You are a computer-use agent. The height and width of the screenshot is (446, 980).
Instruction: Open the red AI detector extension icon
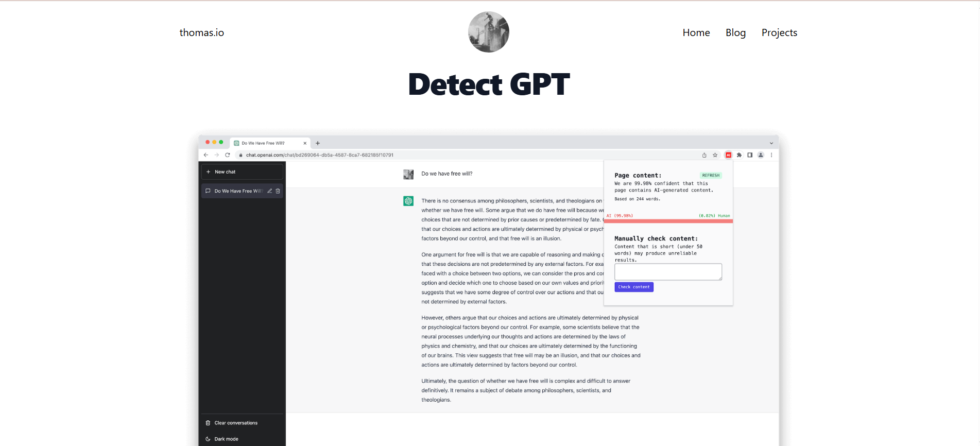click(728, 155)
